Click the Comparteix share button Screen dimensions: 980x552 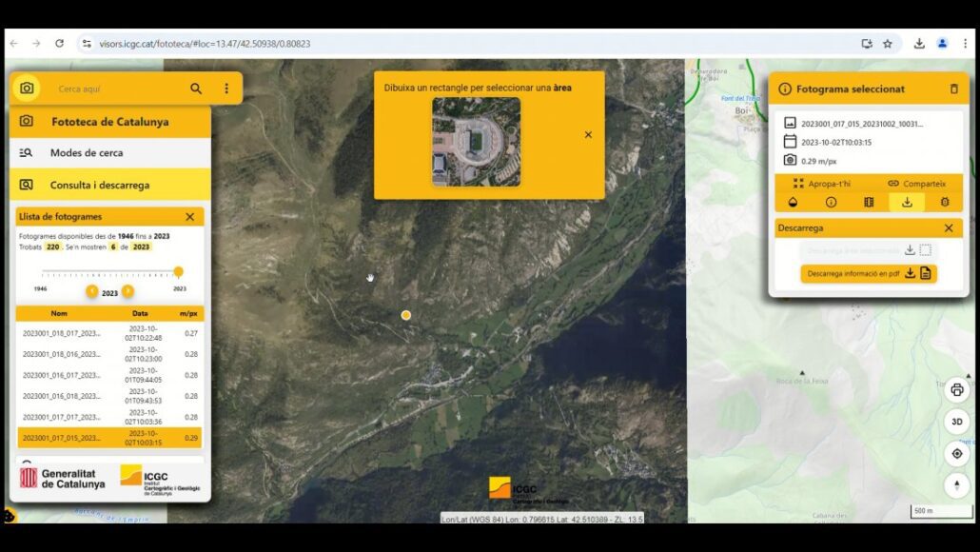pos(916,183)
